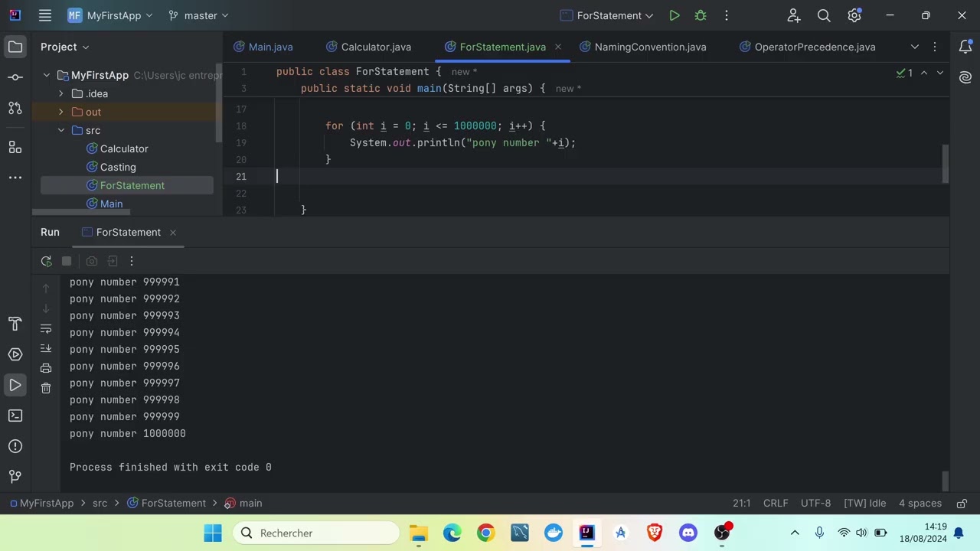Clear console output with trash icon
This screenshot has height=551, width=980.
[46, 388]
